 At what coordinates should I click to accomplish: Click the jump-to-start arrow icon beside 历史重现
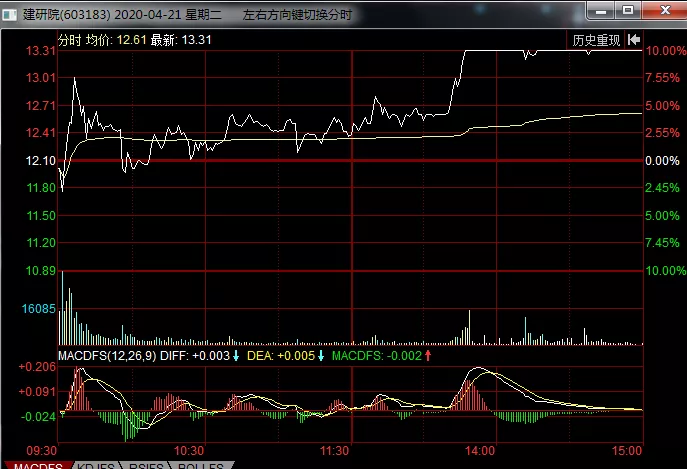(x=634, y=40)
